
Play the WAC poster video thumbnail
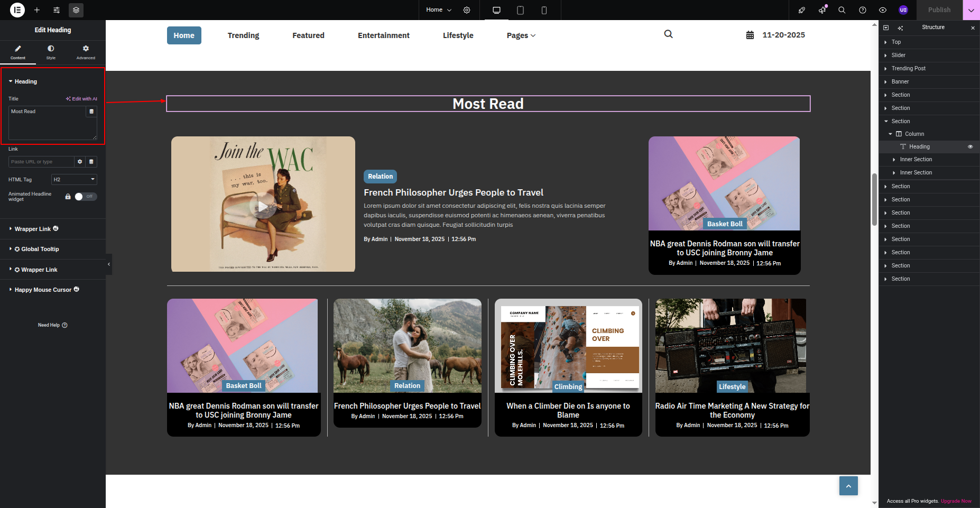click(x=263, y=207)
